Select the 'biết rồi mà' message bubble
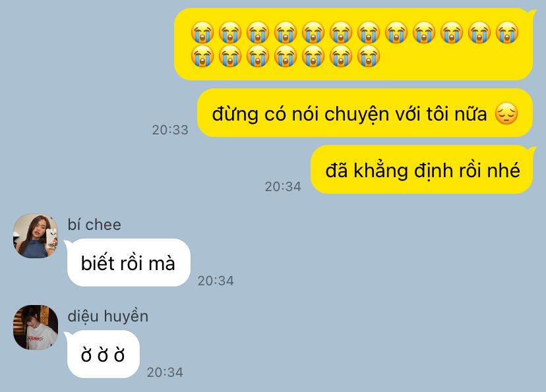The height and width of the screenshot is (392, 546). 128,263
